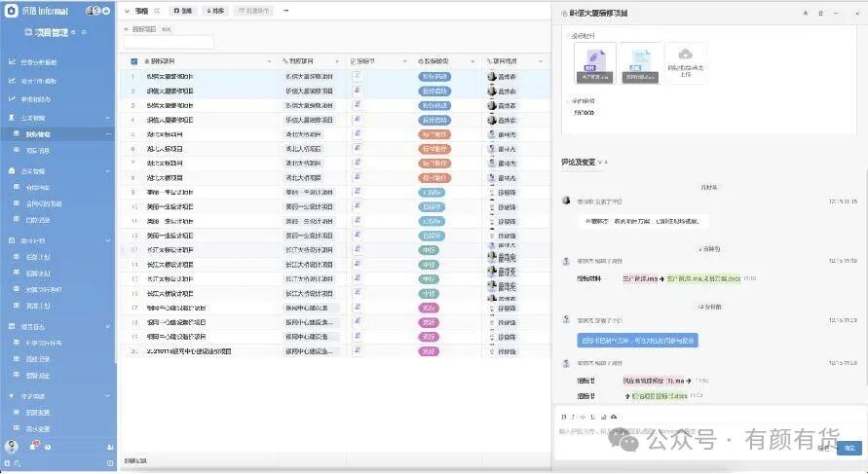This screenshot has height=474, width=868.
Task: Collapse the last sidebar group chevron
Action: (x=107, y=396)
